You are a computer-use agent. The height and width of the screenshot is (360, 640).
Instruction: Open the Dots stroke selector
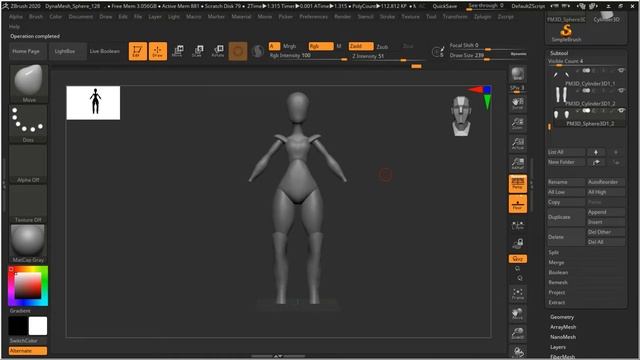[28, 123]
